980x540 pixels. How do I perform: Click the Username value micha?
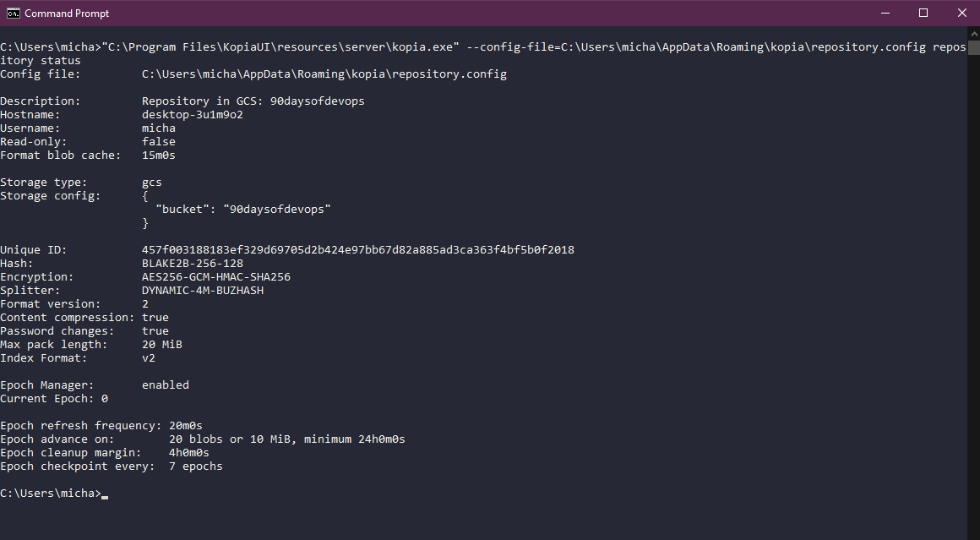[x=158, y=128]
